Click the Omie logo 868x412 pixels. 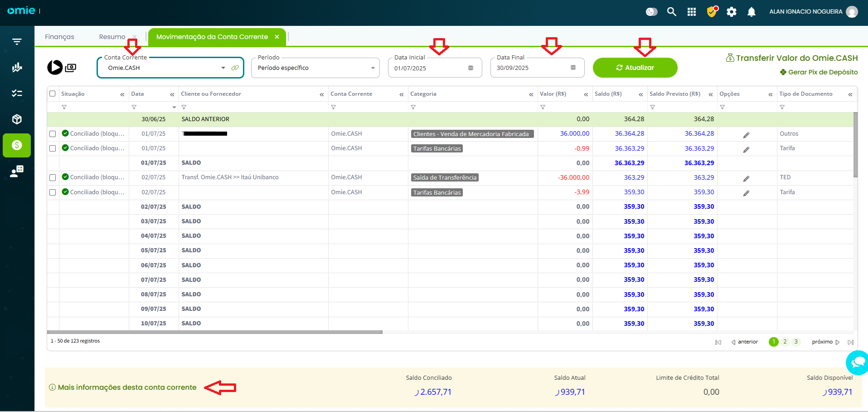[21, 10]
